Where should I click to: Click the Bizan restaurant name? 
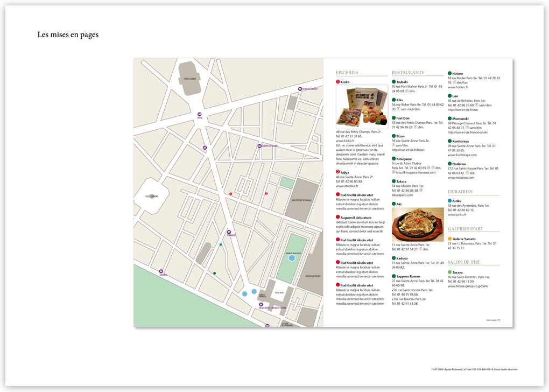400,136
